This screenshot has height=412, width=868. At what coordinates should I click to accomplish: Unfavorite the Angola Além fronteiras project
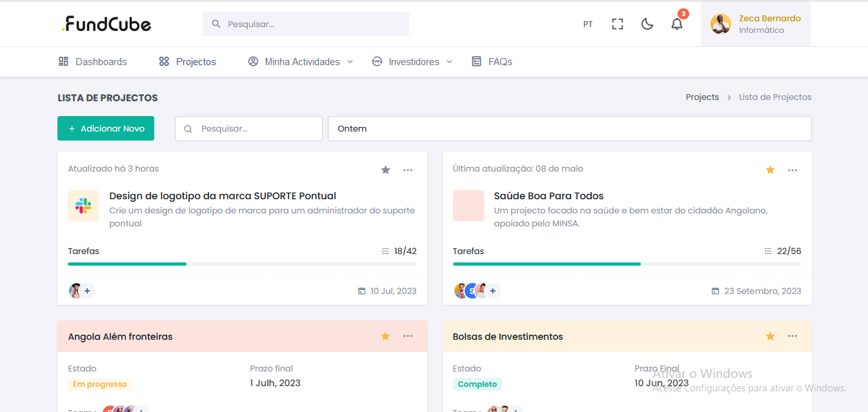coord(385,336)
